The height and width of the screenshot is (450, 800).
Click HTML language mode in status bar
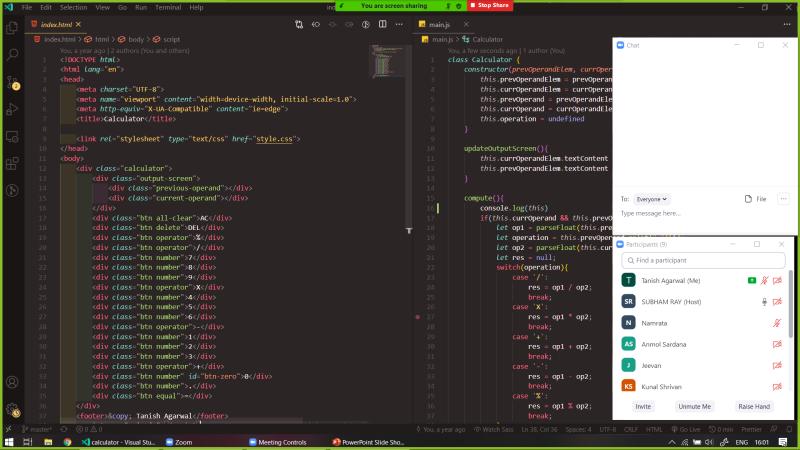coord(654,430)
